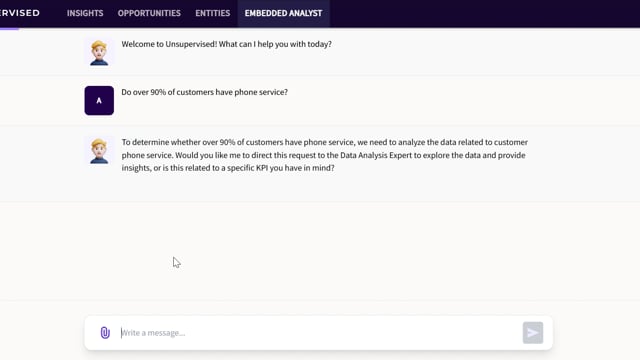This screenshot has height=360, width=640.
Task: Click the assistant avatar beside the welcome message
Action: pos(99,52)
